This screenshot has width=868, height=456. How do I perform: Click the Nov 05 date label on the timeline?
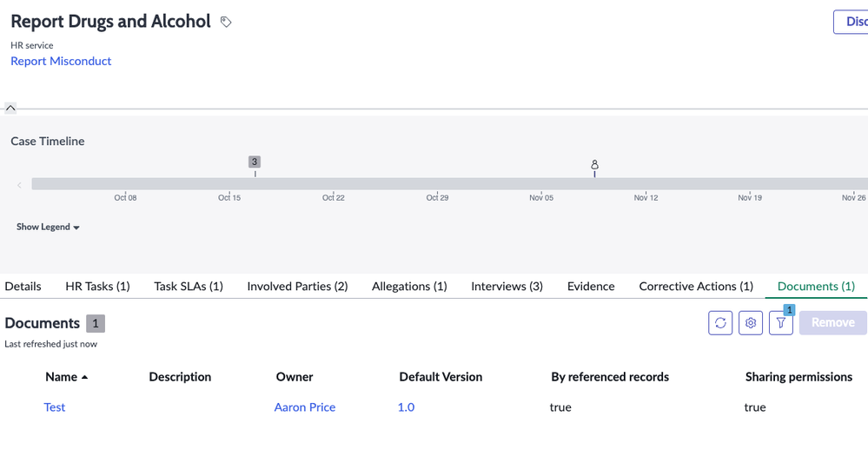coord(541,197)
